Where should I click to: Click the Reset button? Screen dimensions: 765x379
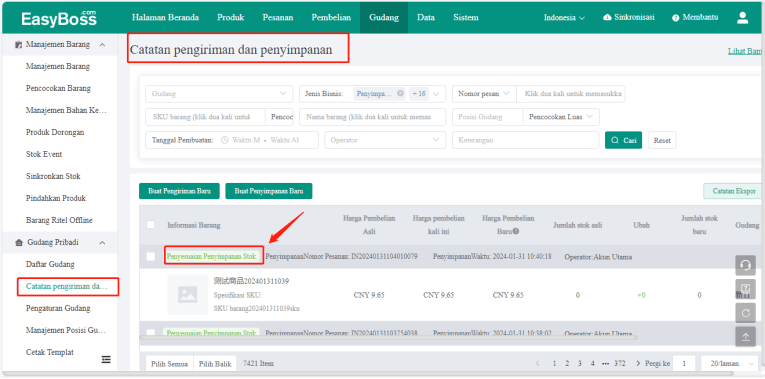click(x=662, y=140)
